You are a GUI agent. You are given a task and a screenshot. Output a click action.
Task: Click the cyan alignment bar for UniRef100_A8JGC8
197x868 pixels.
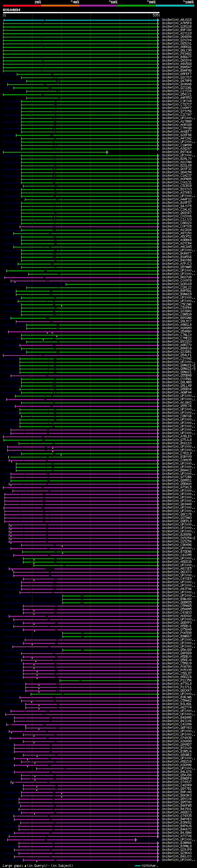point(81,20)
